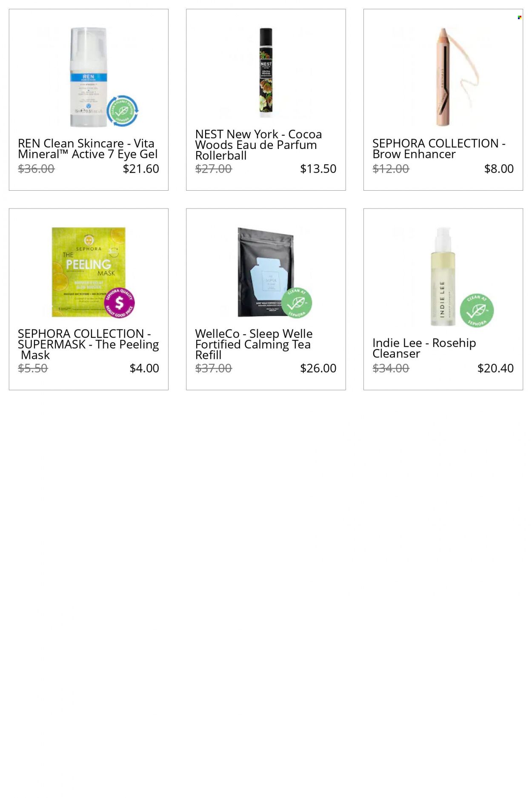Click the $20.40 sale price
Viewport: 532px width, 798px height.
tap(495, 368)
